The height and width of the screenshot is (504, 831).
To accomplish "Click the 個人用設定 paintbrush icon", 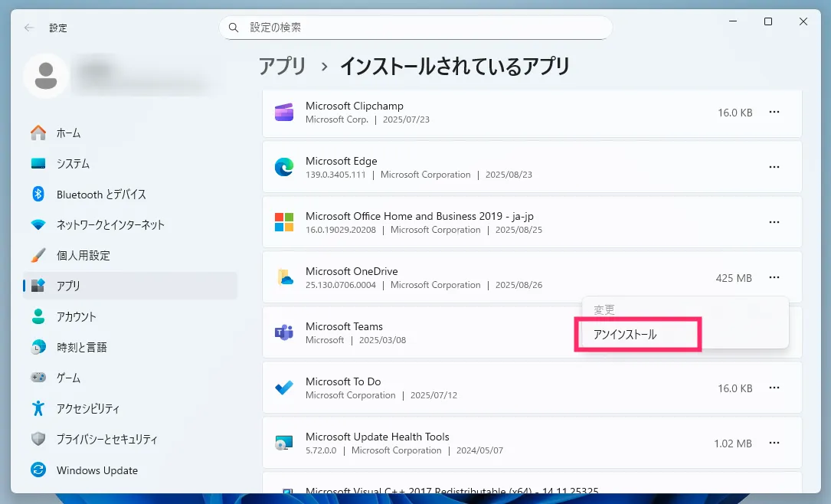I will coord(38,255).
